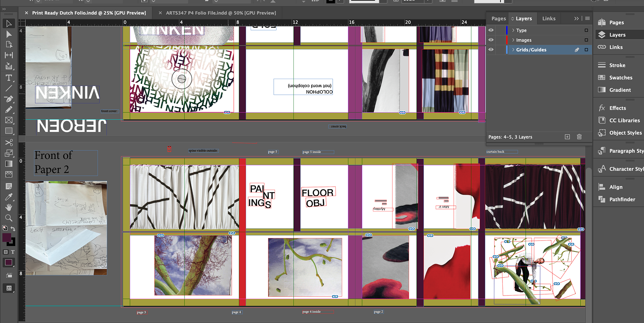
Task: Open the Layers panel menu
Action: tap(587, 18)
